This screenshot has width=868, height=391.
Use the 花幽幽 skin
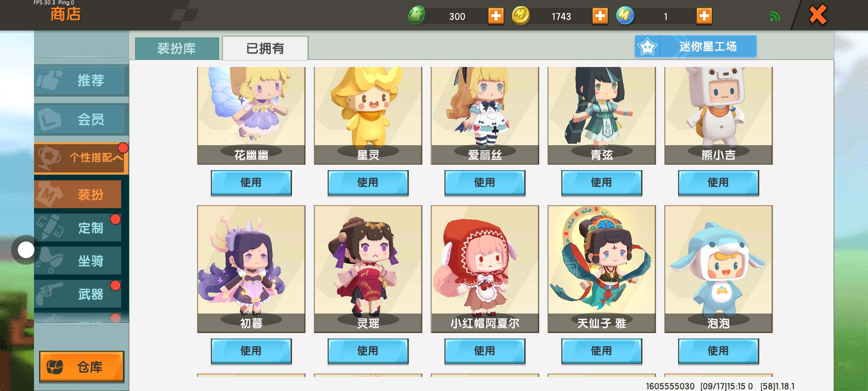point(251,182)
